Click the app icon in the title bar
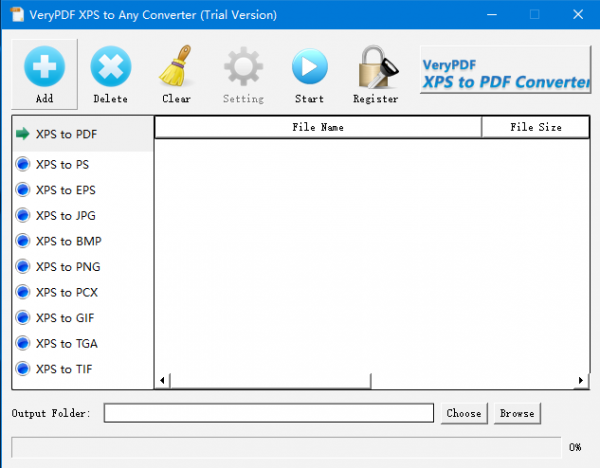Image resolution: width=600 pixels, height=468 pixels. [x=16, y=15]
